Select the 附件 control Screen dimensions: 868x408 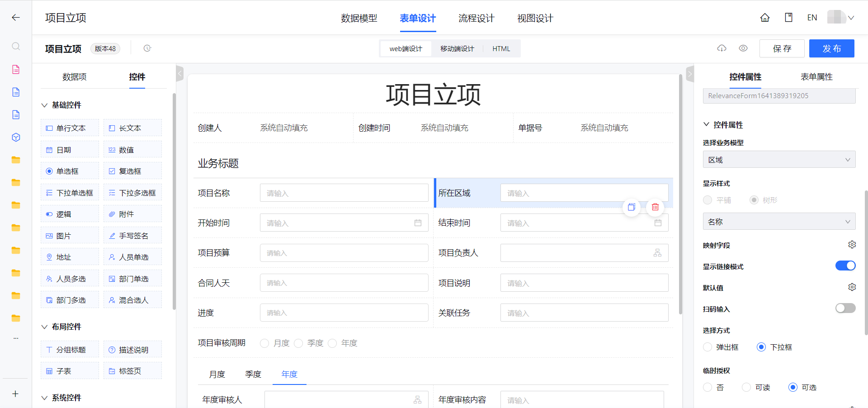[x=132, y=214]
